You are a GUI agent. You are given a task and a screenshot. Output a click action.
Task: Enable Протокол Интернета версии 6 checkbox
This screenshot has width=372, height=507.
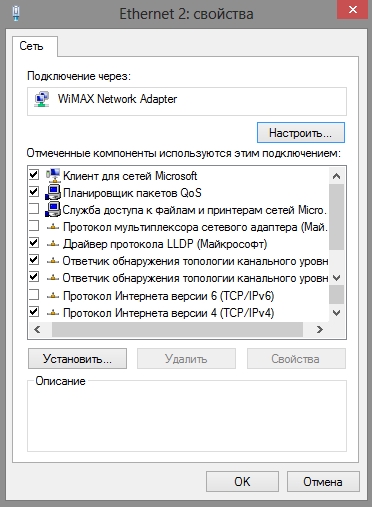(x=34, y=295)
